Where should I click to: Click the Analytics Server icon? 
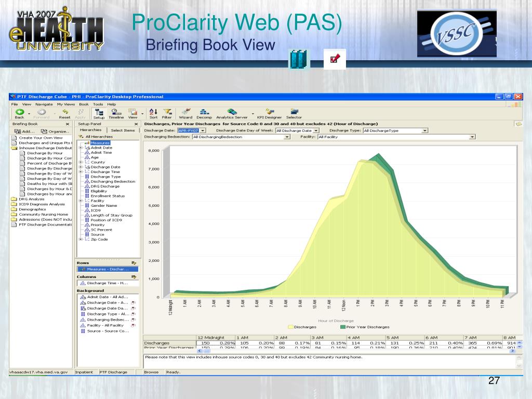click(232, 113)
